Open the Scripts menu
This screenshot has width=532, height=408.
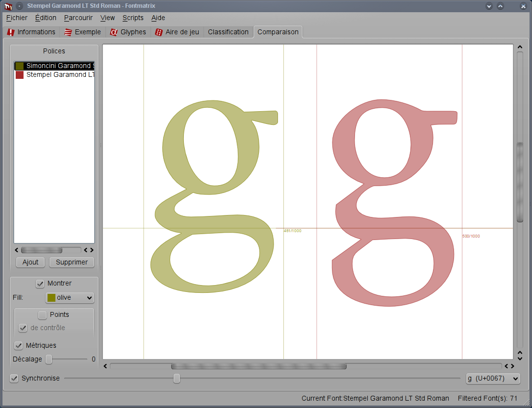point(133,18)
